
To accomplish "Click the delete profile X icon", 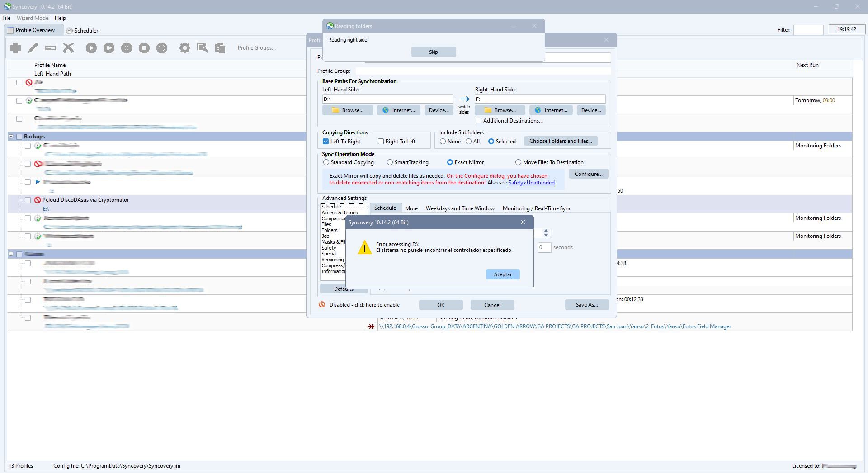I will coord(68,48).
